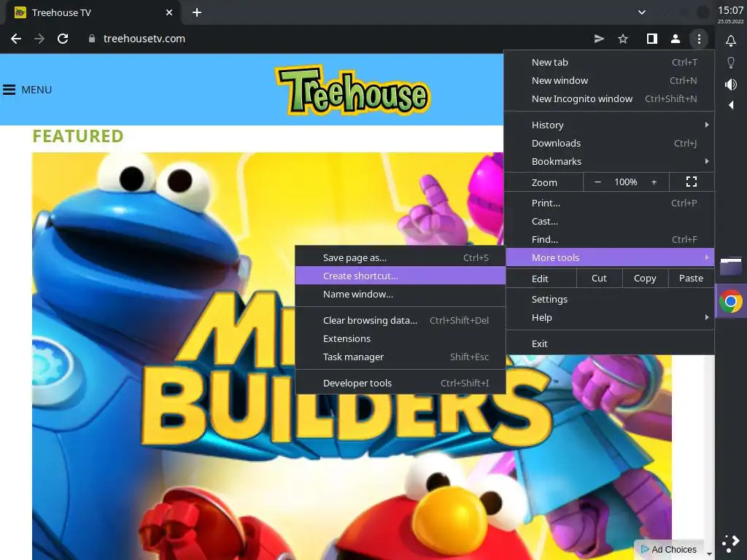Toggle fullscreen from the Zoom row

pyautogui.click(x=692, y=182)
